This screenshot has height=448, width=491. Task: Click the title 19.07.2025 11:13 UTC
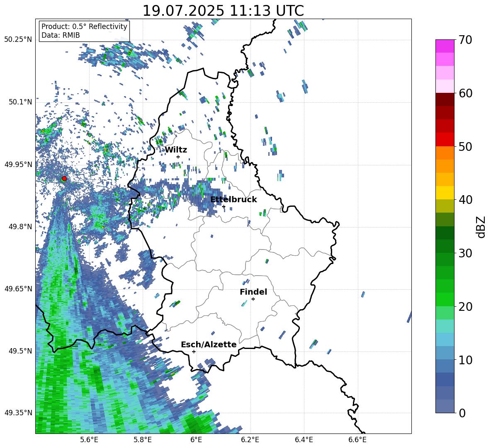tap(223, 11)
